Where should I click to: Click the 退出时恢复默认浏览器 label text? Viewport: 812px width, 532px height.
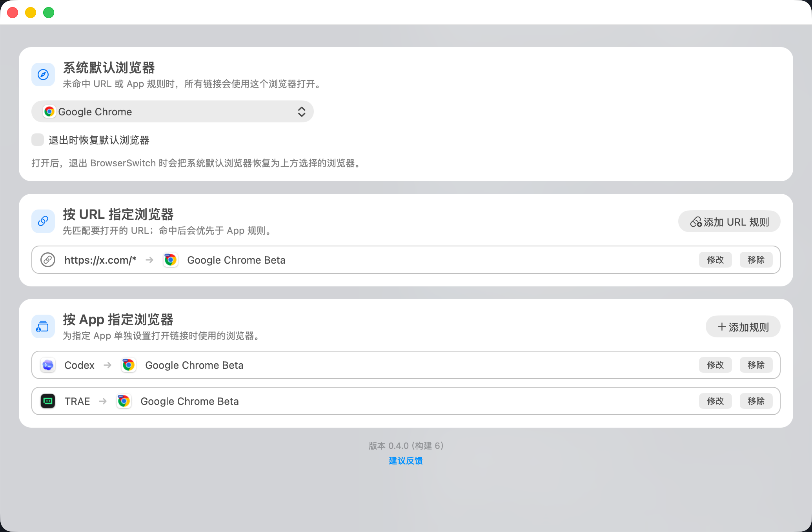(x=99, y=140)
